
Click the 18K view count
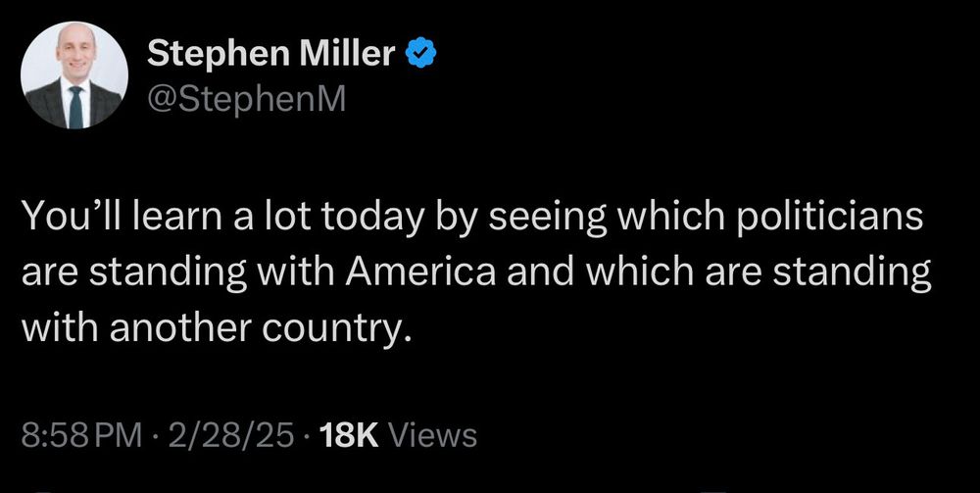point(349,435)
